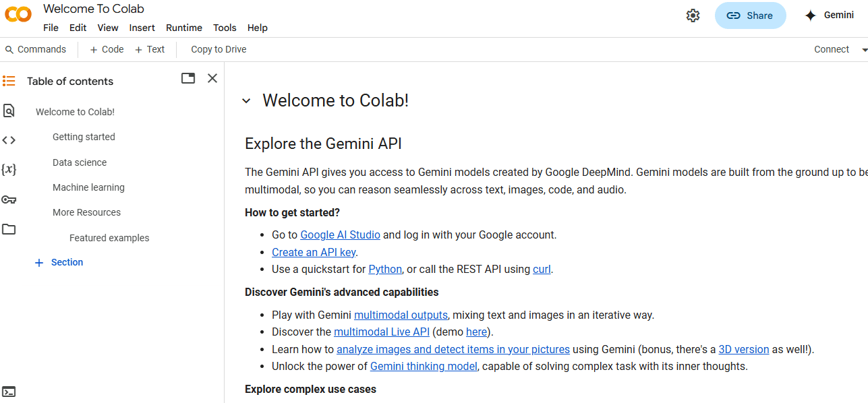The image size is (868, 403).
Task: Open the settings gear icon
Action: pyautogui.click(x=693, y=15)
